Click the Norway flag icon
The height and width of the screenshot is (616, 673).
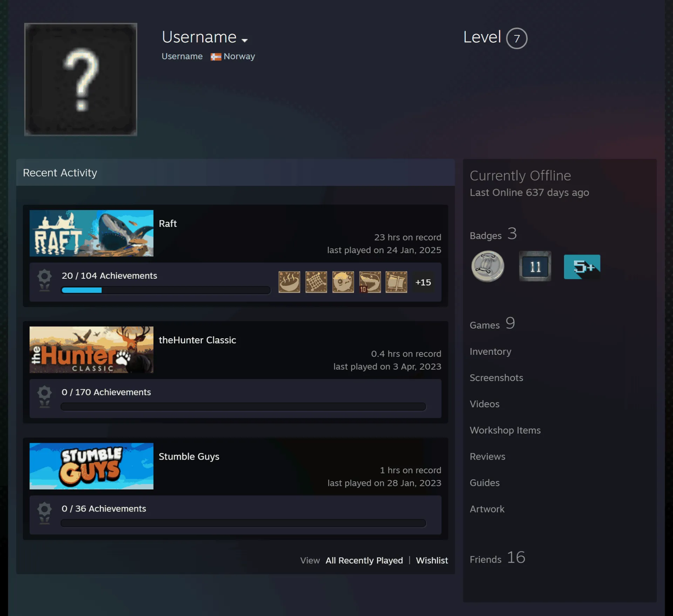click(x=216, y=57)
